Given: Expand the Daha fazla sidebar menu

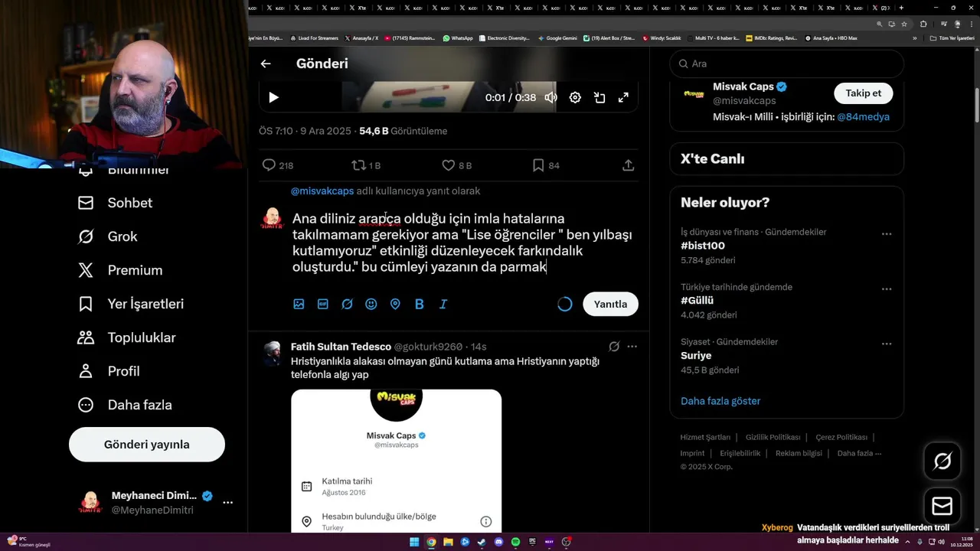Looking at the screenshot, I should pos(125,405).
